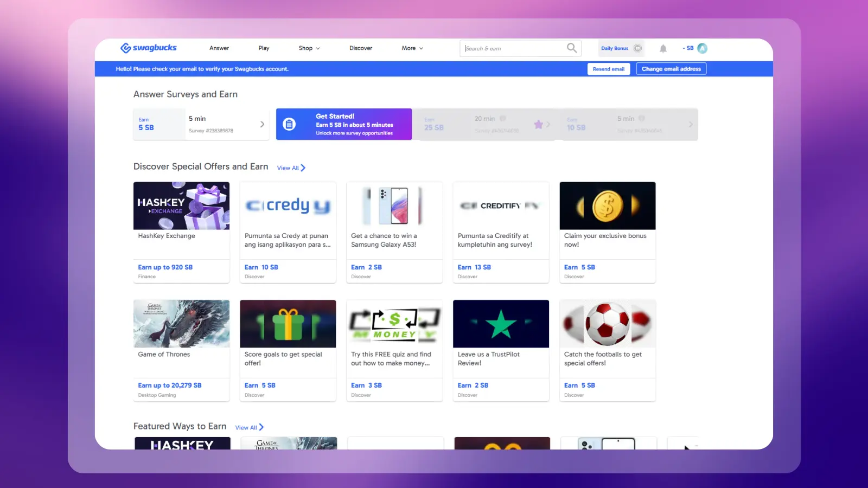
Task: Open the 5 min survey arrow
Action: click(x=263, y=124)
